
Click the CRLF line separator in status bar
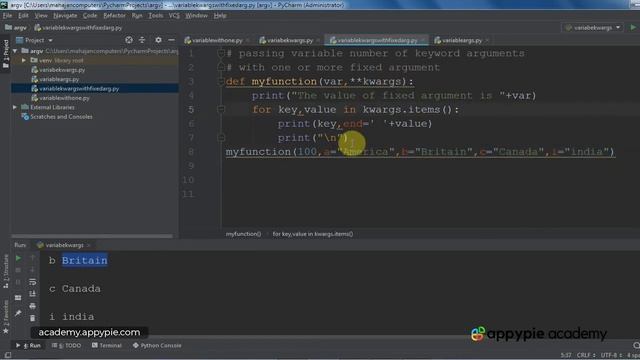(x=586, y=355)
